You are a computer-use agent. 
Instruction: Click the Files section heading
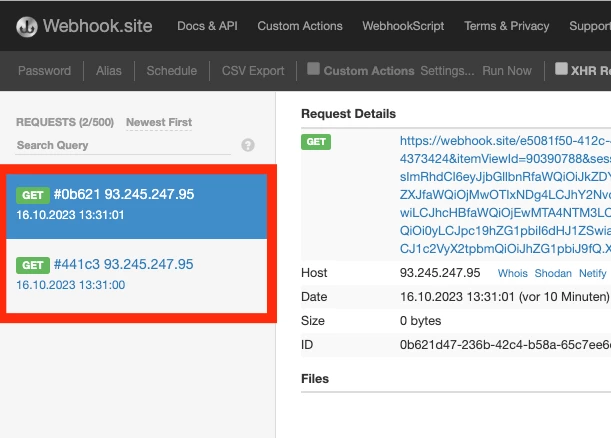pyautogui.click(x=315, y=379)
